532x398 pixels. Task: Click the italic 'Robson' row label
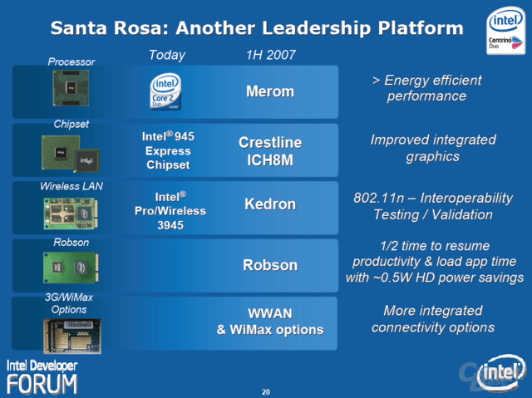tap(71, 243)
